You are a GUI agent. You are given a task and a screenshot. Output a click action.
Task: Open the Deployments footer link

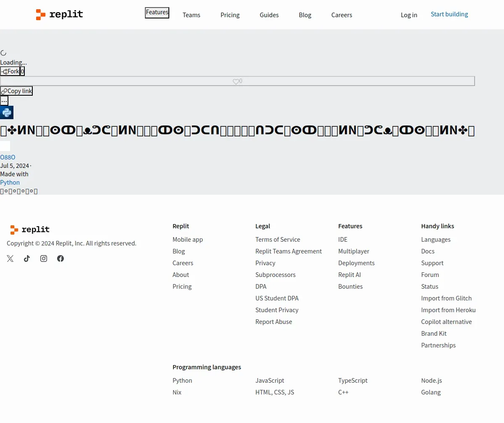357,263
